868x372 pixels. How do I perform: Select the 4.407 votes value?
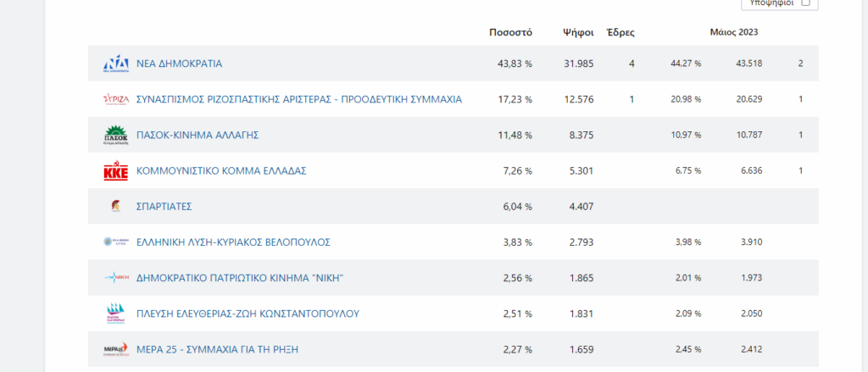pos(581,207)
